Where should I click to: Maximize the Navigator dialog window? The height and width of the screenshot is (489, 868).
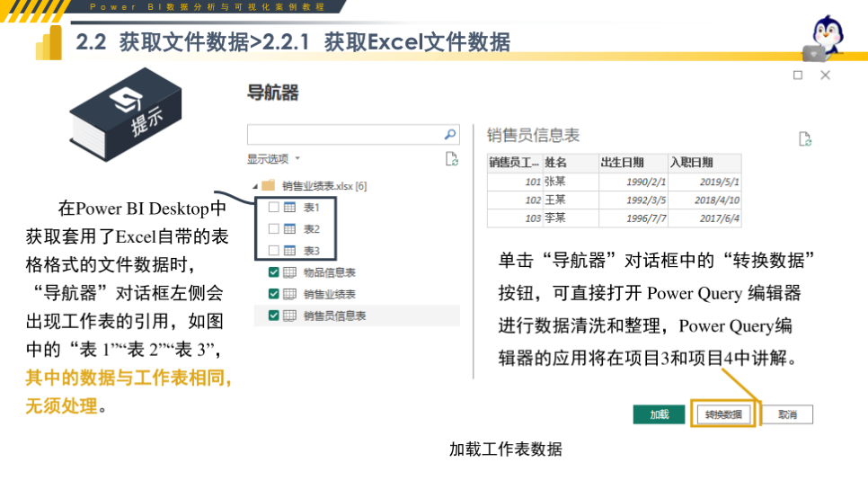[798, 75]
